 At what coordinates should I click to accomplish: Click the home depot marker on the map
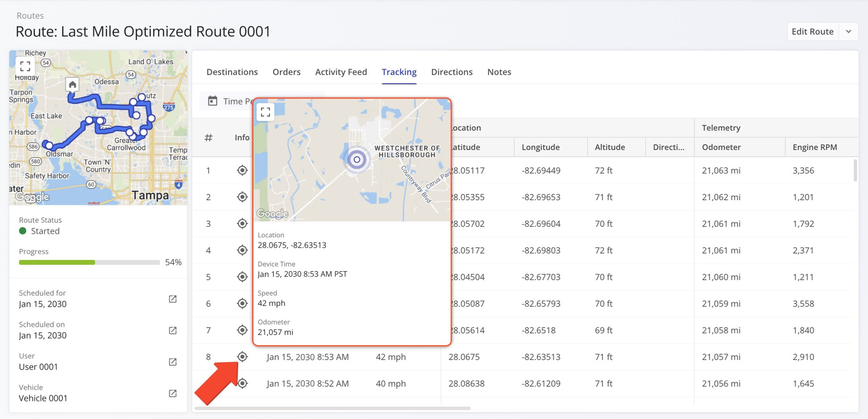[x=72, y=84]
